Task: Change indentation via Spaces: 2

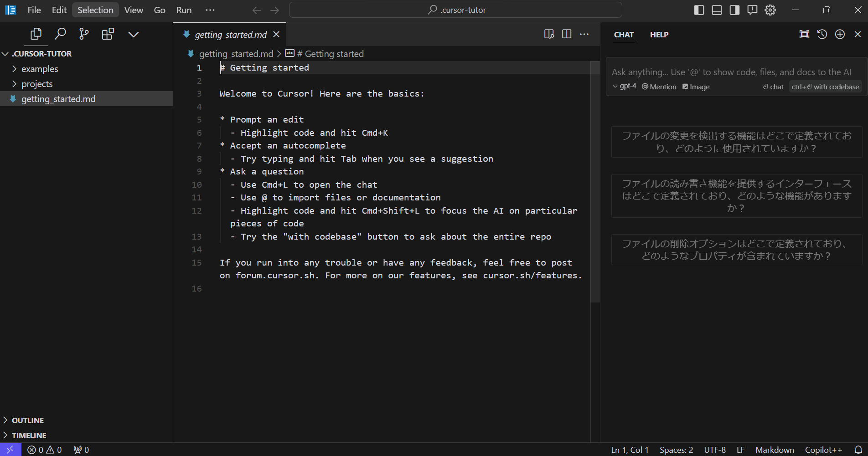Action: tap(676, 450)
